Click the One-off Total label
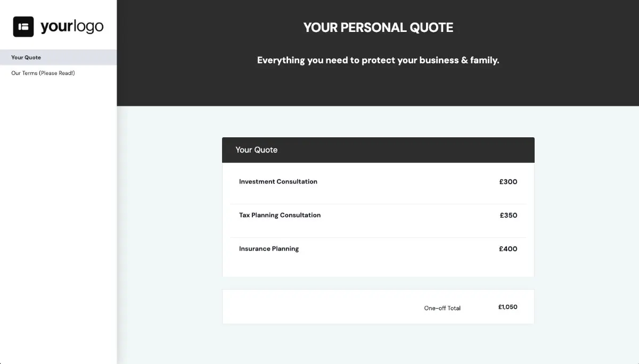This screenshot has height=364, width=639. 442,307
